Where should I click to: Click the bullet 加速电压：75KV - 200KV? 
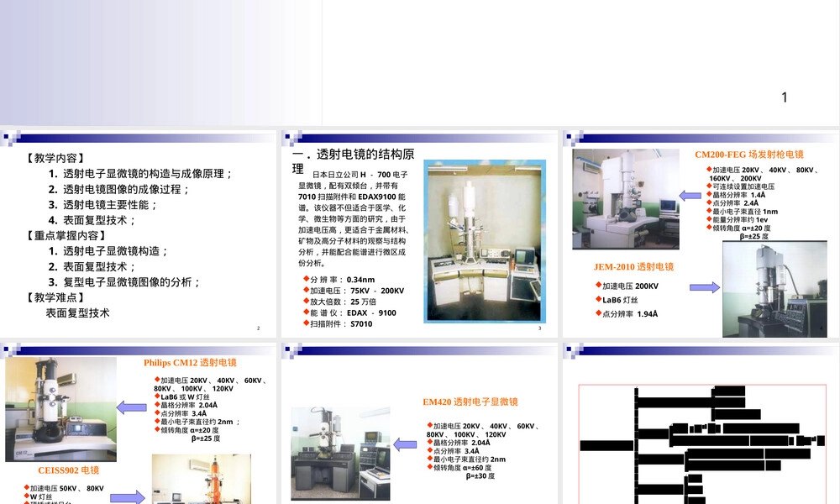(354, 291)
